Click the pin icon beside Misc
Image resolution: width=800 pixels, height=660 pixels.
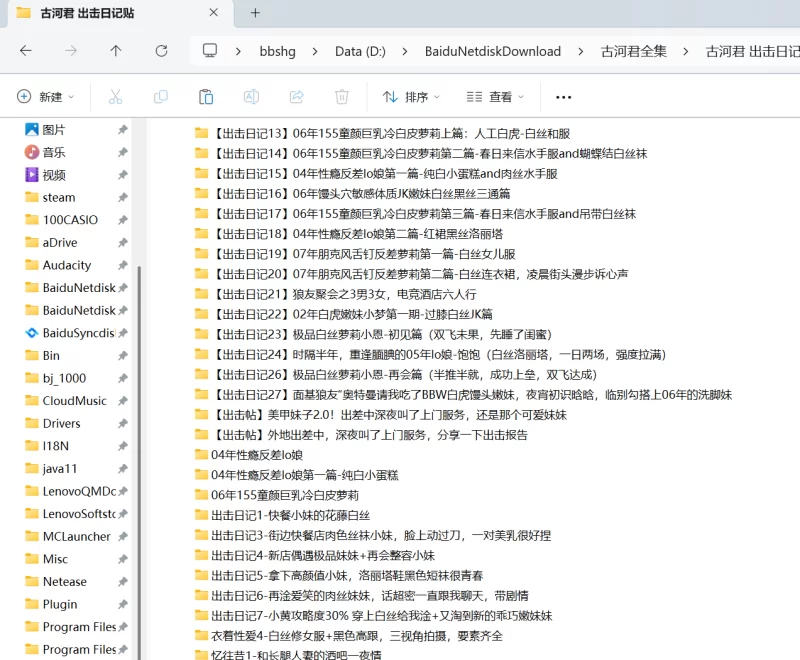click(122, 559)
